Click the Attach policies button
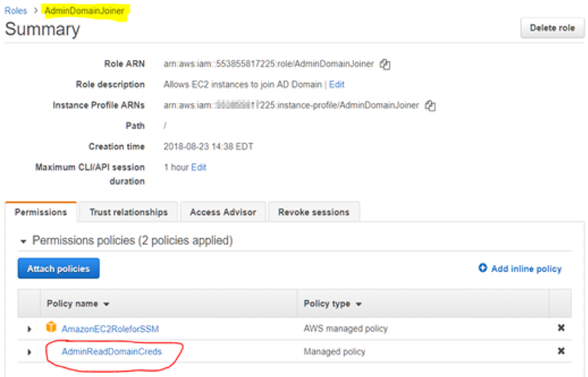The image size is (588, 377). [59, 268]
